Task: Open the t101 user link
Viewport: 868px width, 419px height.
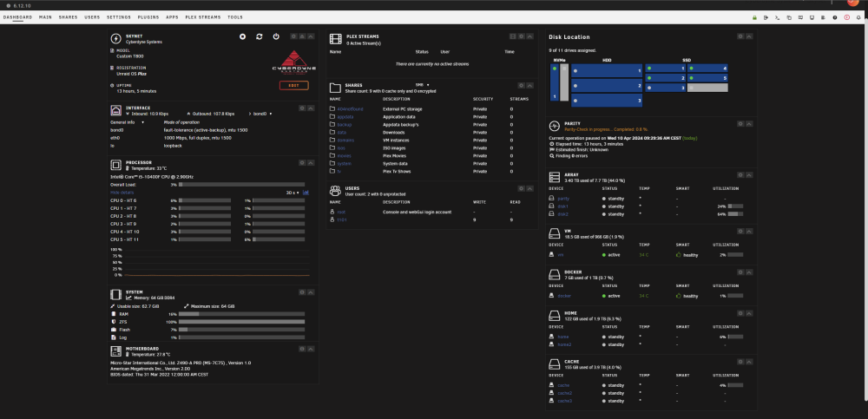Action: [342, 219]
